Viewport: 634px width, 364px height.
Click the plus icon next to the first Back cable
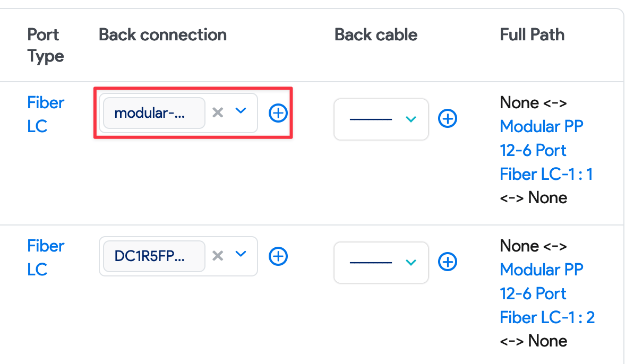[x=448, y=118]
